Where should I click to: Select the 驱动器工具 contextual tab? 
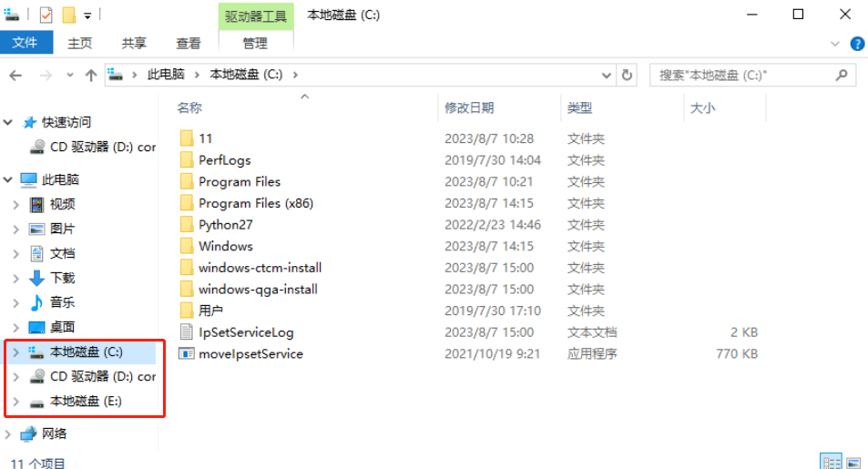click(x=256, y=16)
